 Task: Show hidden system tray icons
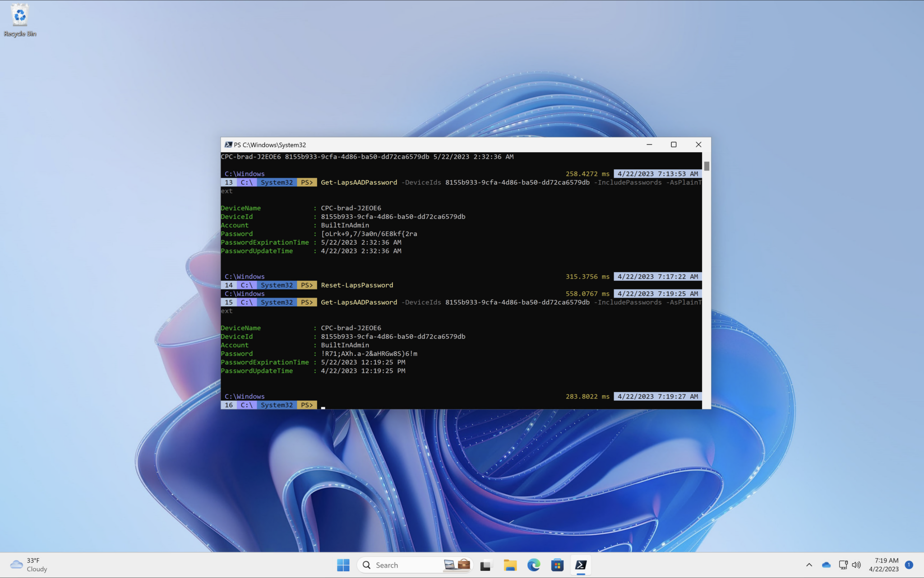[x=809, y=565]
